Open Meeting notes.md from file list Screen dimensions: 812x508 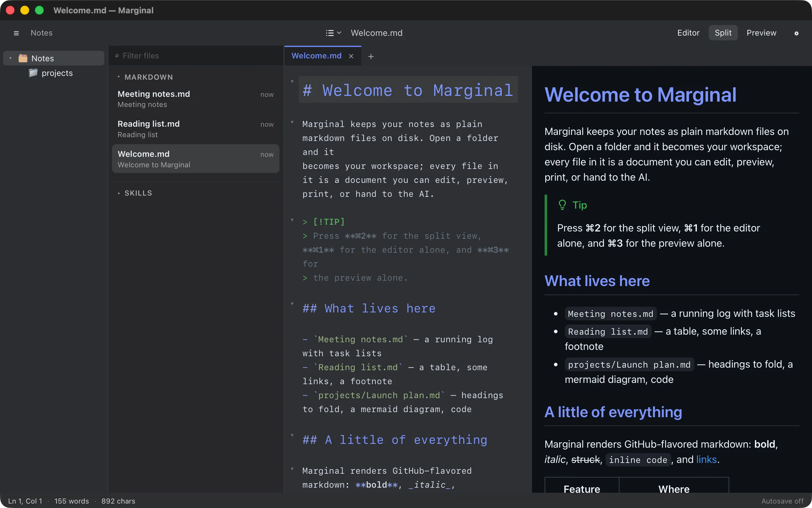196,99
